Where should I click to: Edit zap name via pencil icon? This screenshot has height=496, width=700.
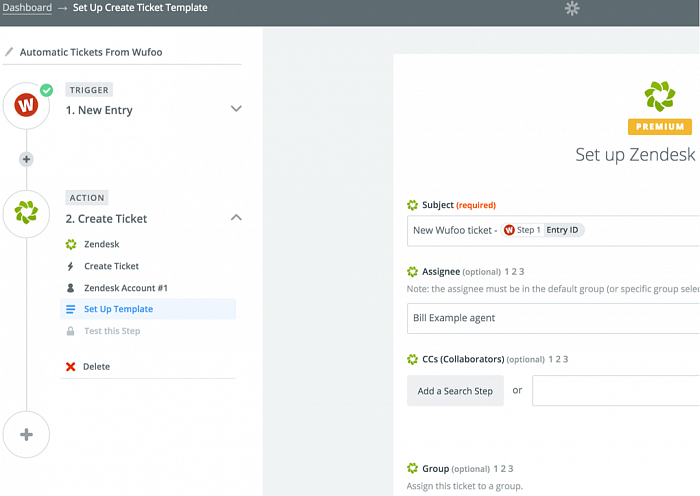click(9, 52)
